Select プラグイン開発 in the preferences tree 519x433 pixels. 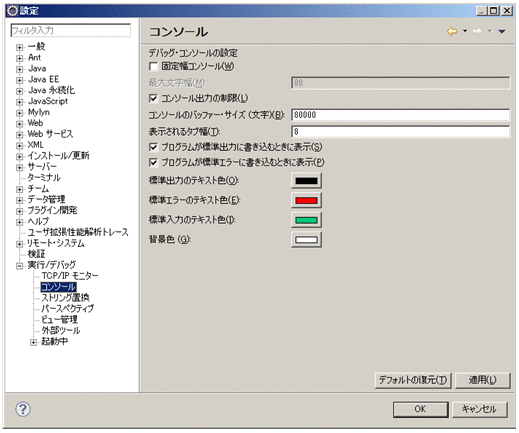click(52, 210)
